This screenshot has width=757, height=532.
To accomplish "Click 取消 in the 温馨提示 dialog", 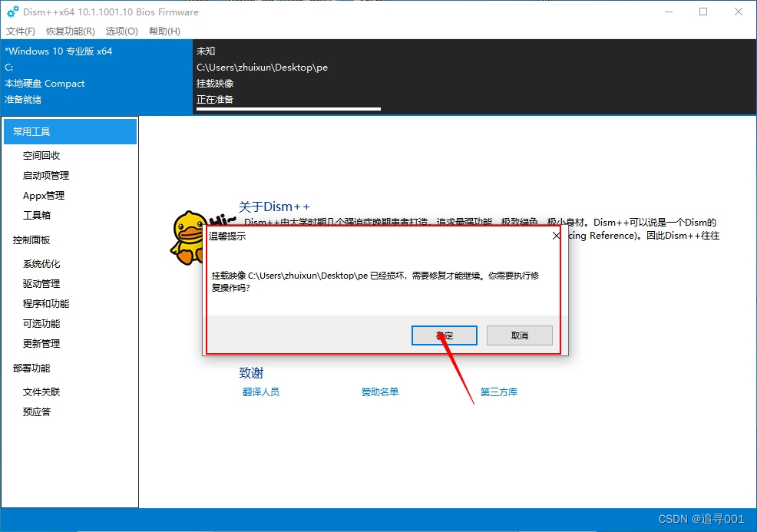I will pyautogui.click(x=520, y=335).
